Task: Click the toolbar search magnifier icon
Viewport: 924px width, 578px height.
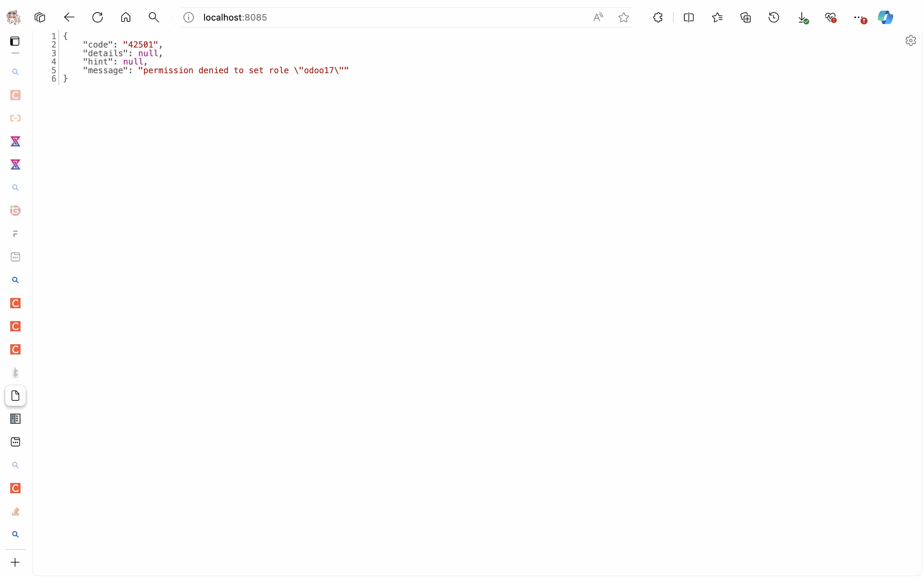Action: pos(154,17)
